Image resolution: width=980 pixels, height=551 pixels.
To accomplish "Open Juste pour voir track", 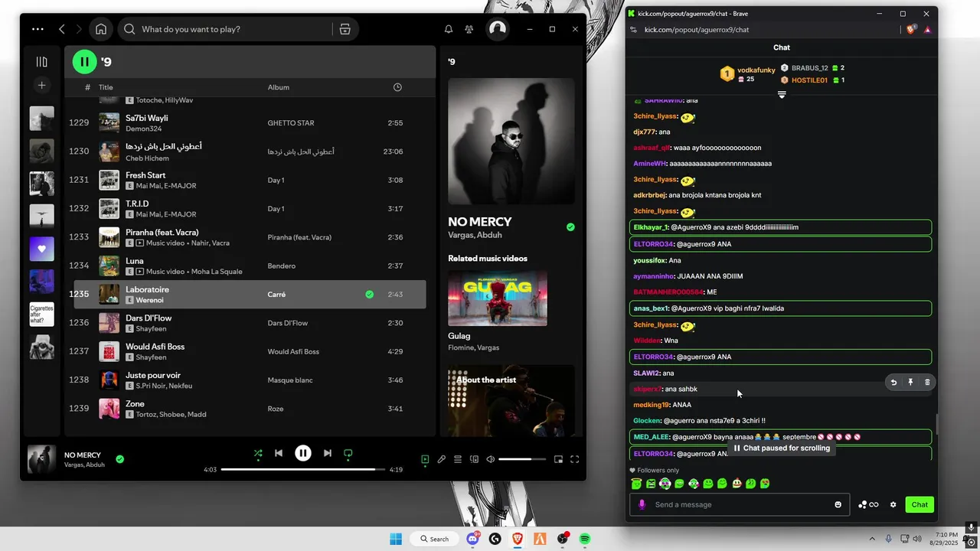I will (x=250, y=380).
